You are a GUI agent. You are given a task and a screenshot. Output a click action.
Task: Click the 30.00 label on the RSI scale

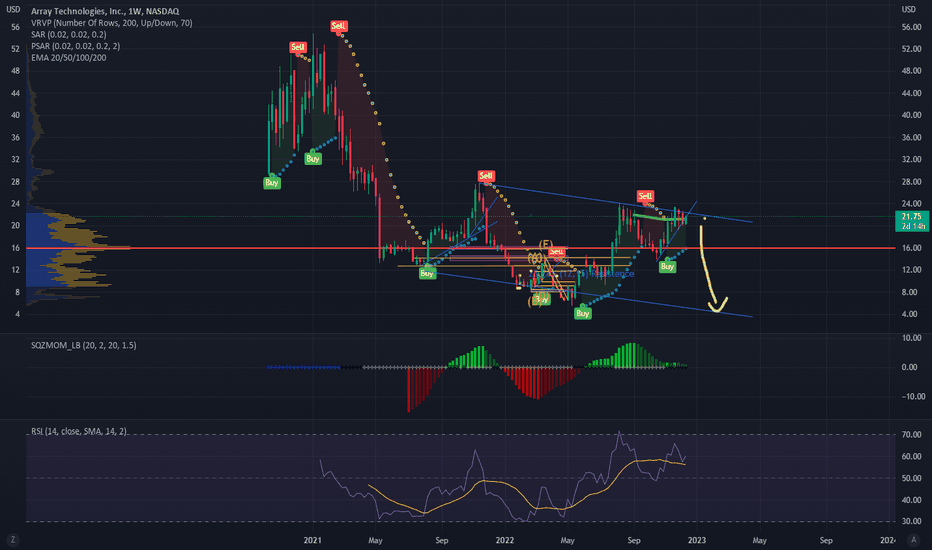click(911, 521)
